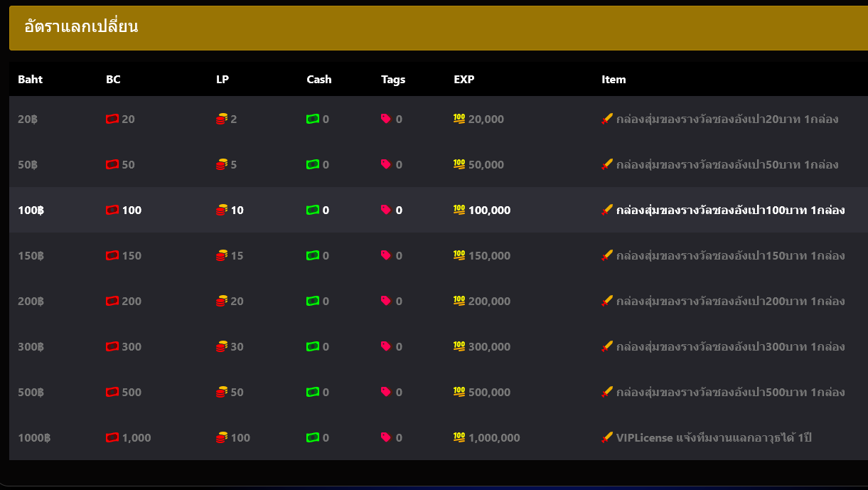The image size is (868, 490).
Task: Click the อัตราแลกเปลี่ยน gold title banner
Action: (x=438, y=28)
